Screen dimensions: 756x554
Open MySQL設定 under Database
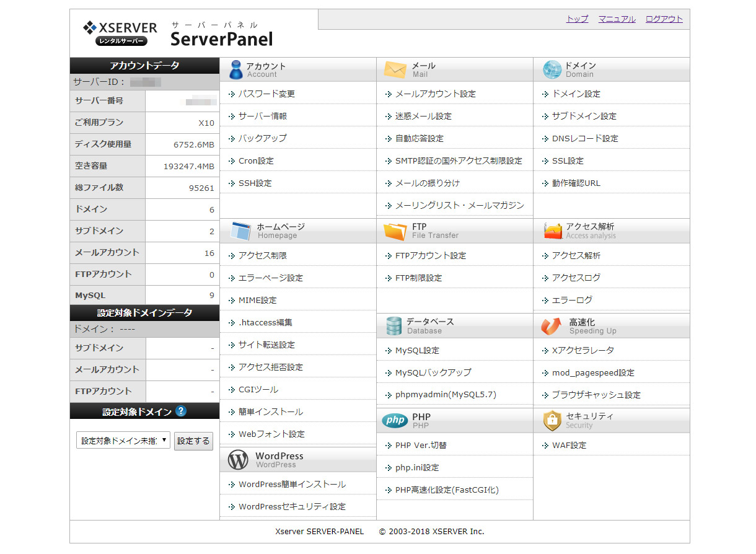(417, 351)
